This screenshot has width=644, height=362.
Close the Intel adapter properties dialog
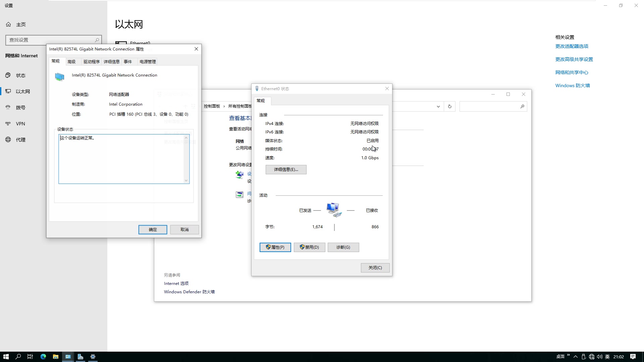pyautogui.click(x=196, y=49)
